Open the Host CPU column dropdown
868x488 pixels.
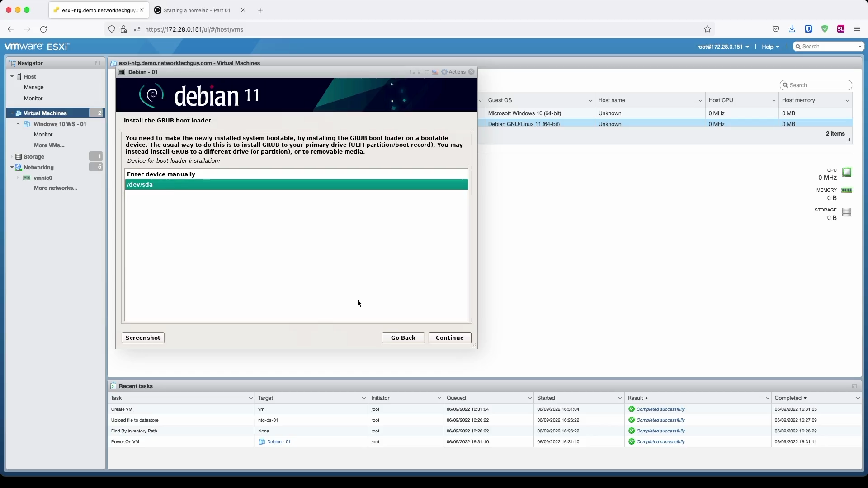pyautogui.click(x=774, y=101)
